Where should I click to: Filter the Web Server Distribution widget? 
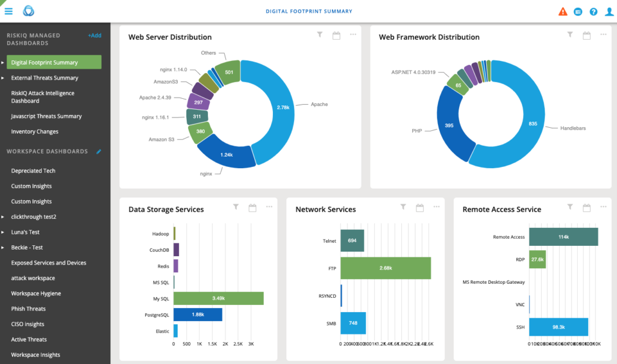320,34
